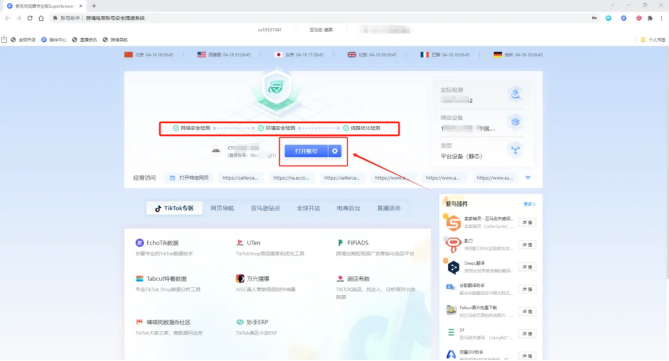Click the platform logo beside the account name

pyautogui.click(x=216, y=151)
